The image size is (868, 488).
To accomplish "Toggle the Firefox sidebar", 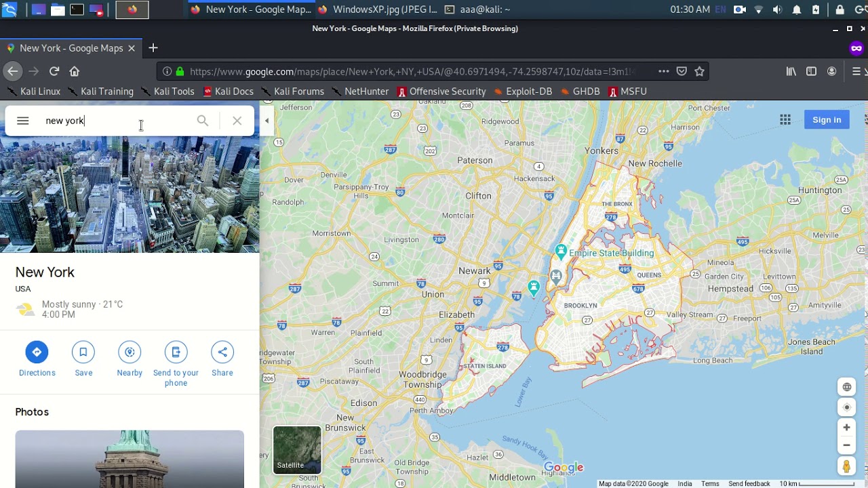I will pyautogui.click(x=811, y=71).
